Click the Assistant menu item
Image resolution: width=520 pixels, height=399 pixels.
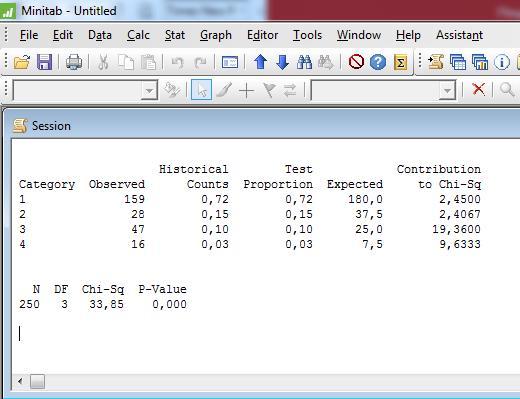(x=459, y=35)
